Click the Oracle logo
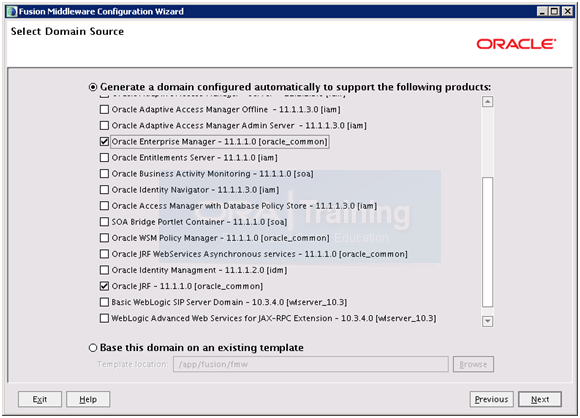The width and height of the screenshot is (580, 418). [516, 44]
